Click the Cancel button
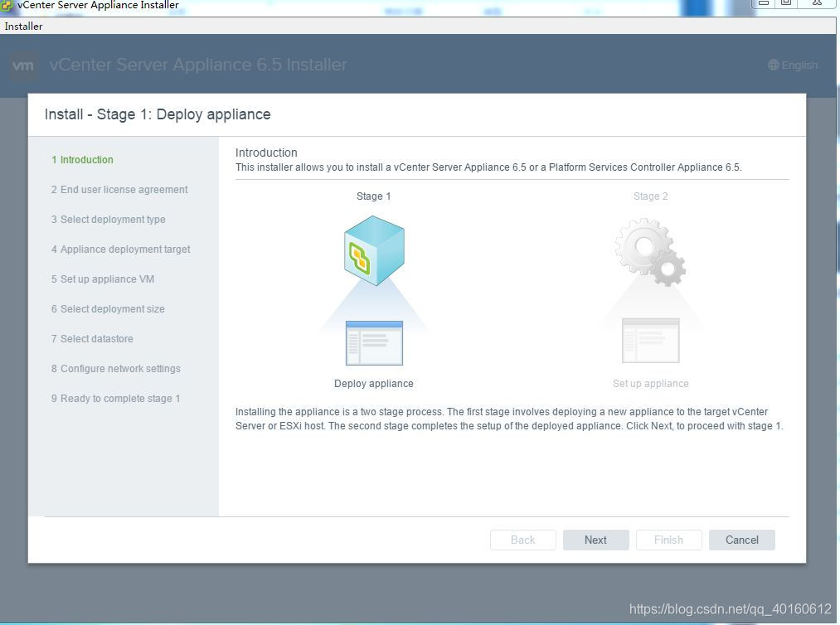The image size is (840, 625). tap(741, 540)
